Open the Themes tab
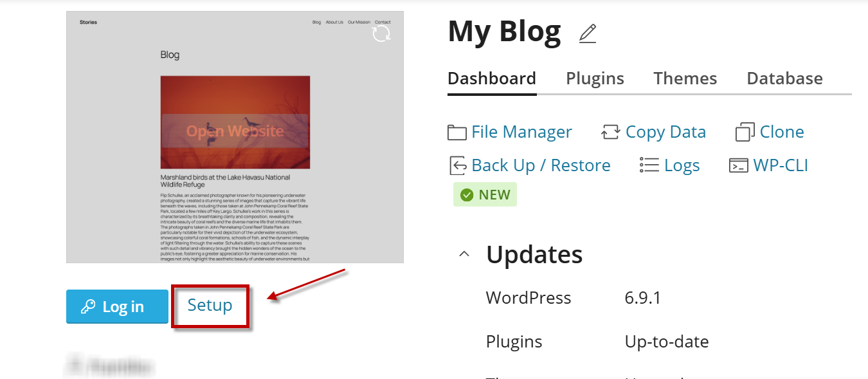868x379 pixels. (685, 79)
